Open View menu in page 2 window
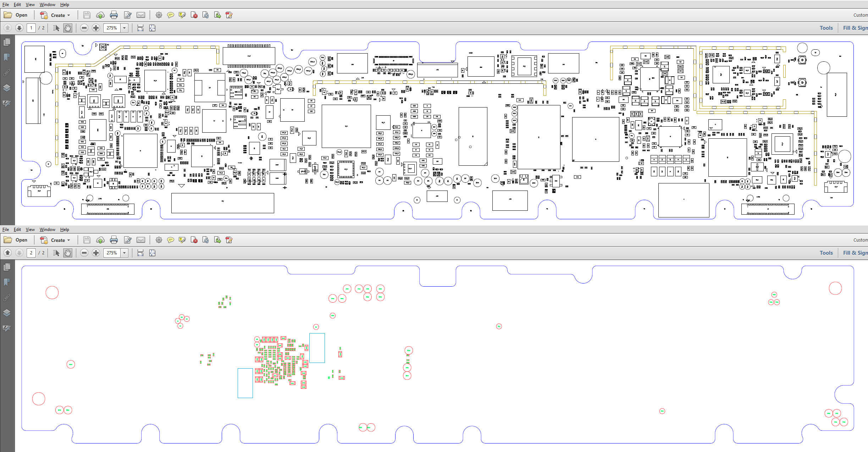Image resolution: width=868 pixels, height=452 pixels. coord(30,230)
